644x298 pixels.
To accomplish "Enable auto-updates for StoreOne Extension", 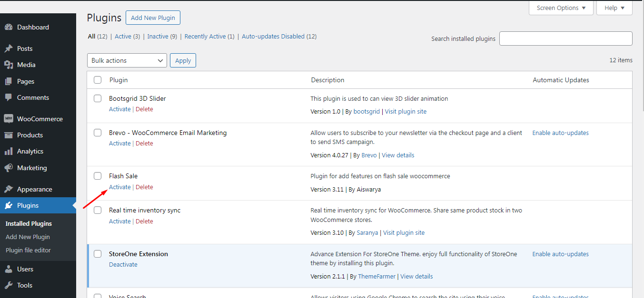I will click(560, 254).
